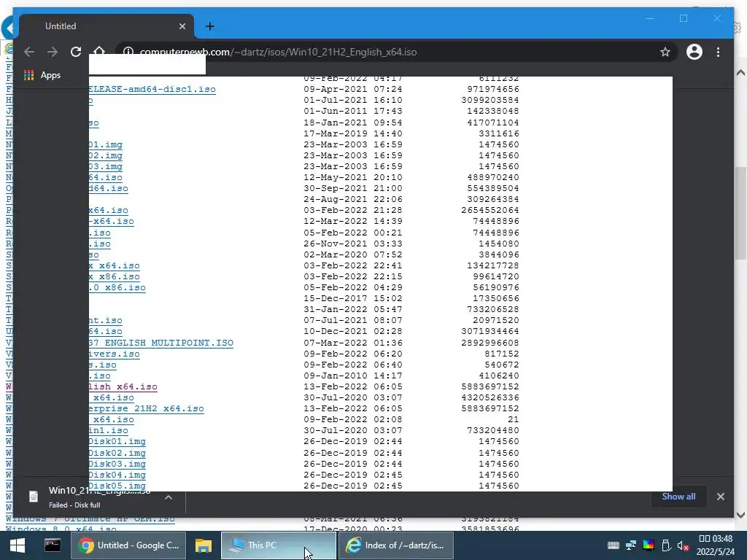Click the date 30-Sep-2021 21:00
Screen dimensions: 747x560
[353, 188]
